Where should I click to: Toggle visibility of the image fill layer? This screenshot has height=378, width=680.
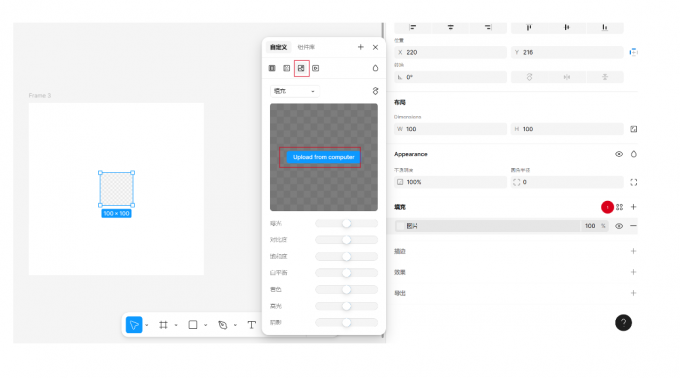click(619, 226)
